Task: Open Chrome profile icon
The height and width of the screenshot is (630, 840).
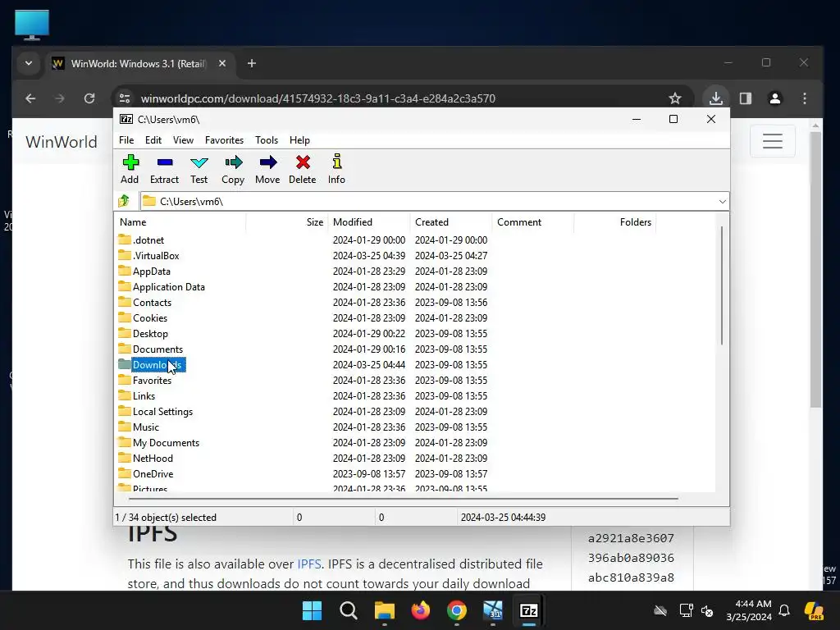Action: tap(774, 98)
